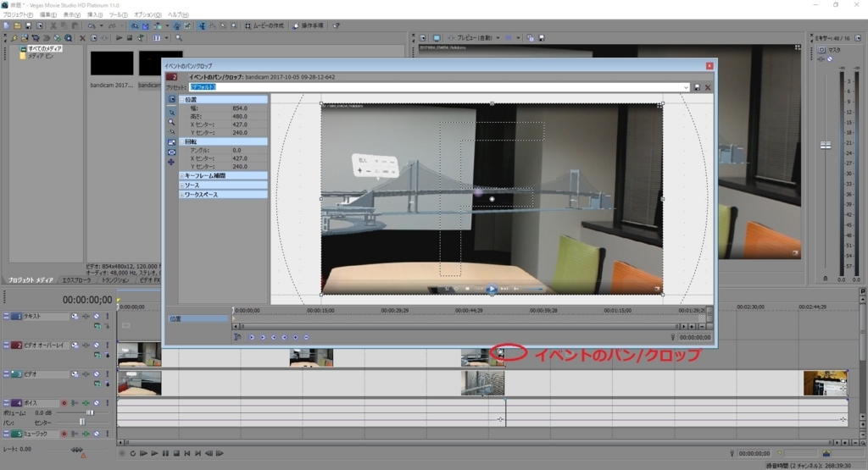The width and height of the screenshot is (868, 470).
Task: Arm ミュージック track for record
Action: coord(64,434)
